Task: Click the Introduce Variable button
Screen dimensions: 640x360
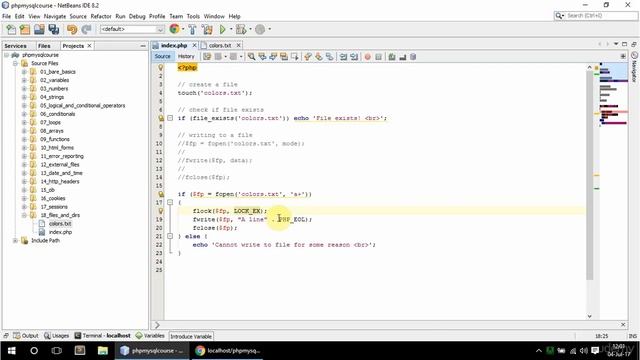Action: (191, 336)
